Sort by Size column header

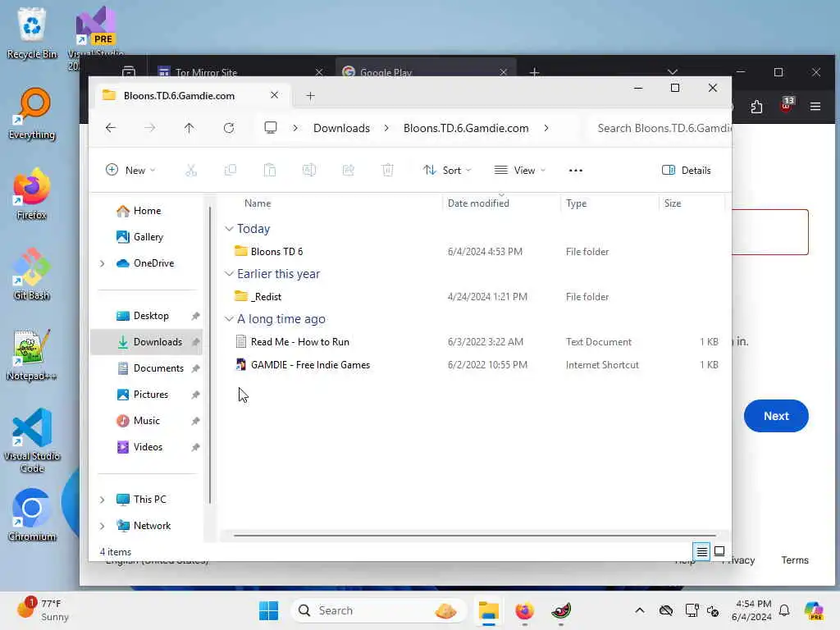(x=673, y=203)
